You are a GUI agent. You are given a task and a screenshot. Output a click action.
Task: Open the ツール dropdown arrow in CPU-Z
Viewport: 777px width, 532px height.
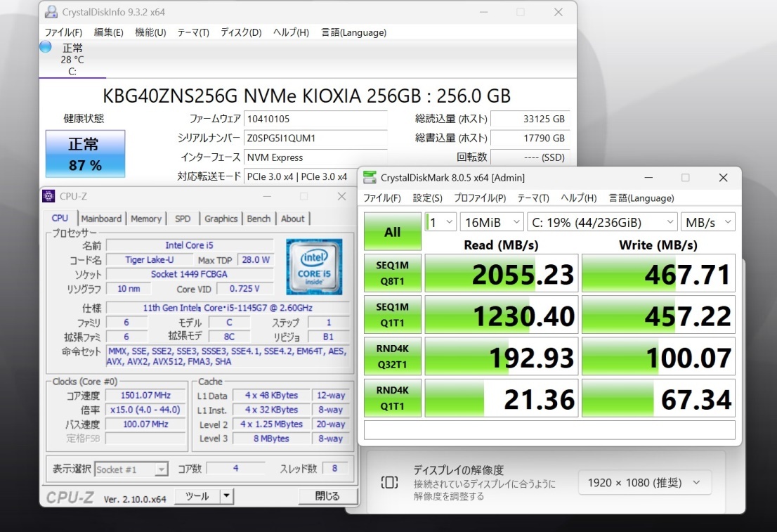tap(226, 495)
